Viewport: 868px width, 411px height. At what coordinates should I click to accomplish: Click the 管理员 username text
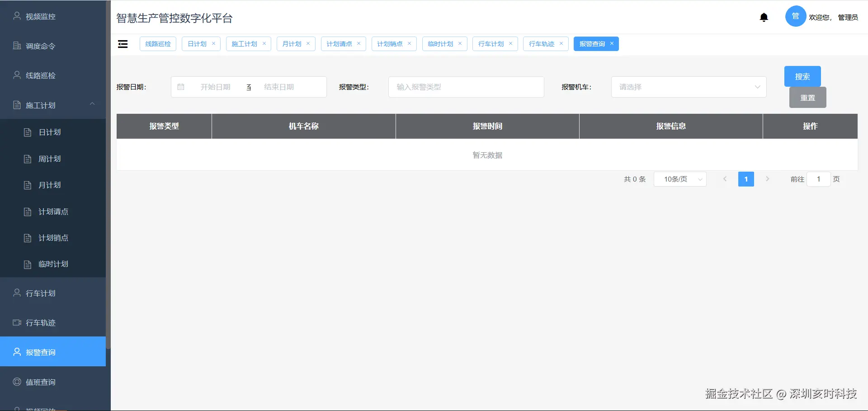pos(848,17)
